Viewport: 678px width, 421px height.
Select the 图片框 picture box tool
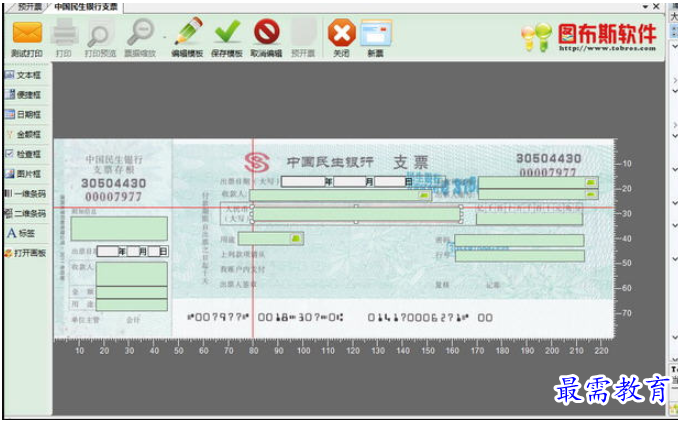23,174
